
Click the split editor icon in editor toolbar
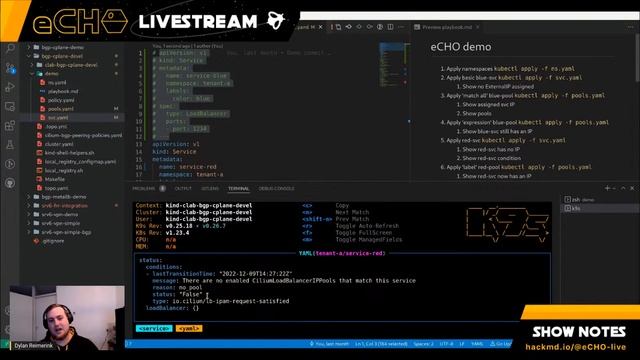point(391,27)
